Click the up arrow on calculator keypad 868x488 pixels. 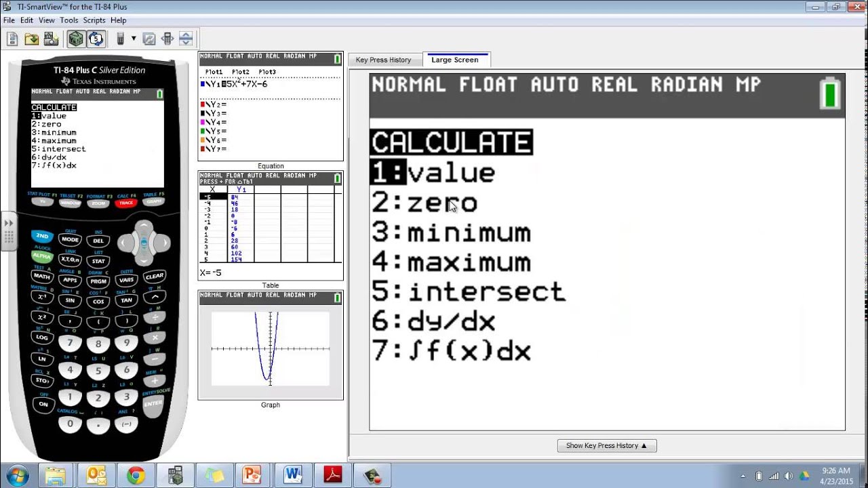tap(144, 226)
